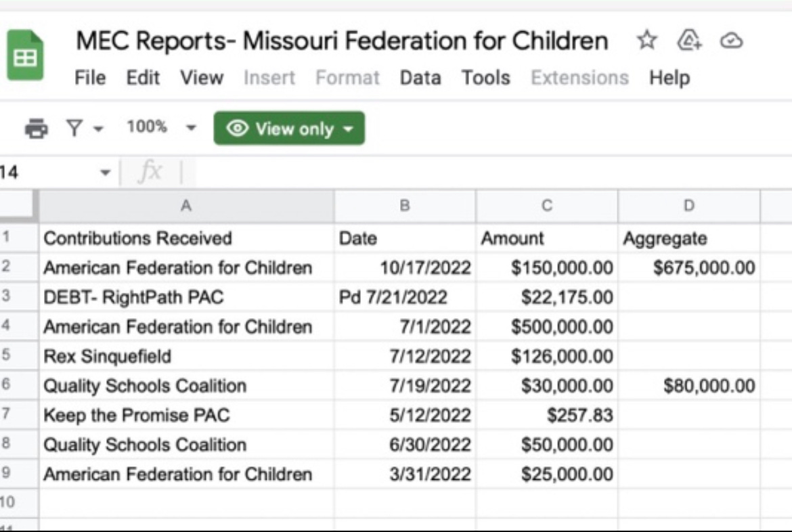Open the Data menu

420,78
